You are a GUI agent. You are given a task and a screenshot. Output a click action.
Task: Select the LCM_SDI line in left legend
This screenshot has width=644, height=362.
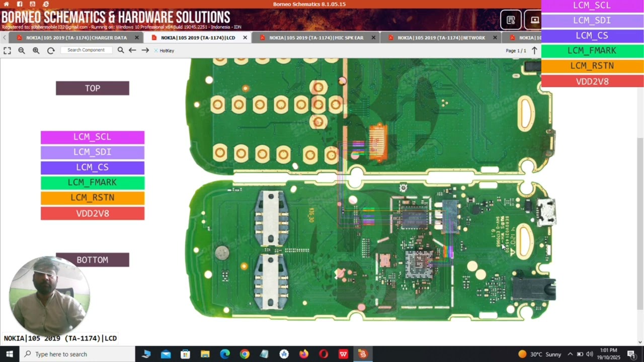pyautogui.click(x=93, y=152)
